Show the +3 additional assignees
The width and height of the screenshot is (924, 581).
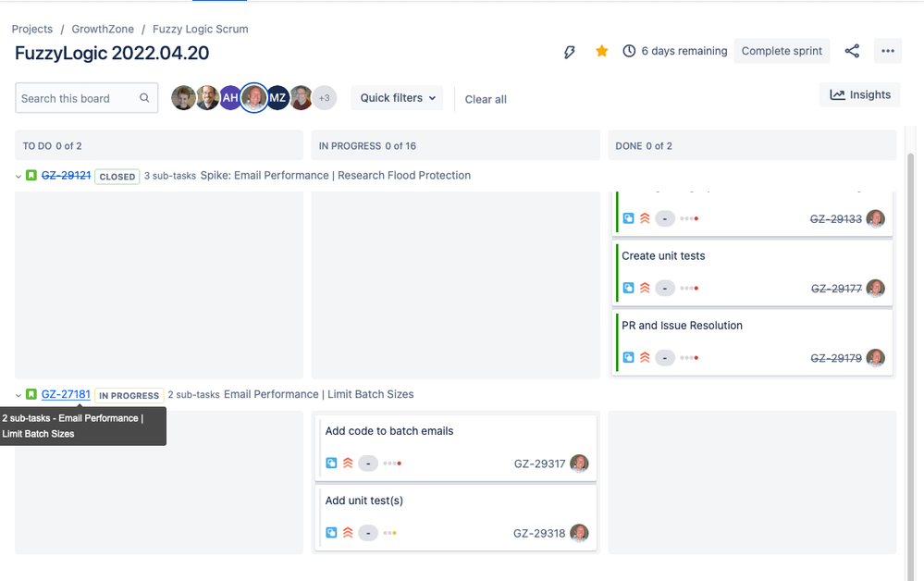pos(324,98)
